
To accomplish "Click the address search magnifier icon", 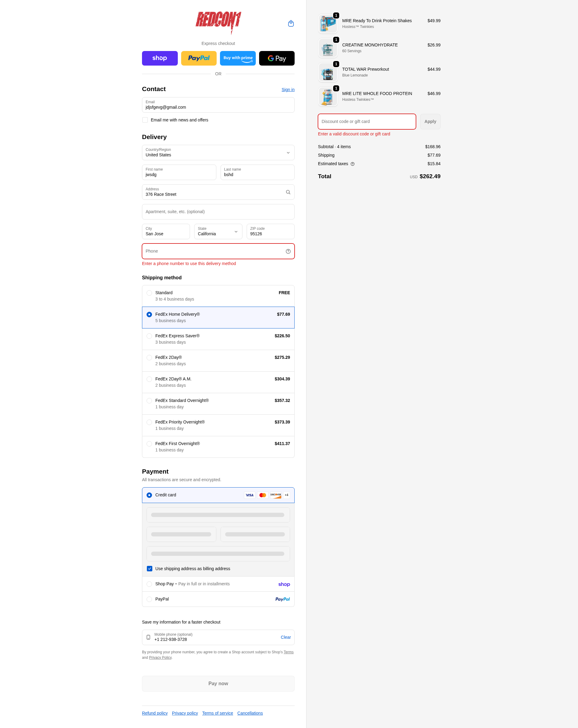I will pyautogui.click(x=288, y=192).
